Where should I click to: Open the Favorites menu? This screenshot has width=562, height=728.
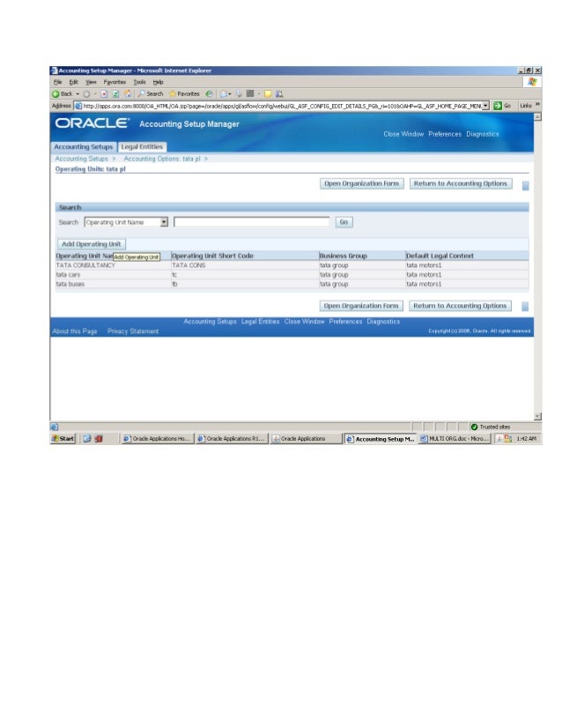(115, 82)
